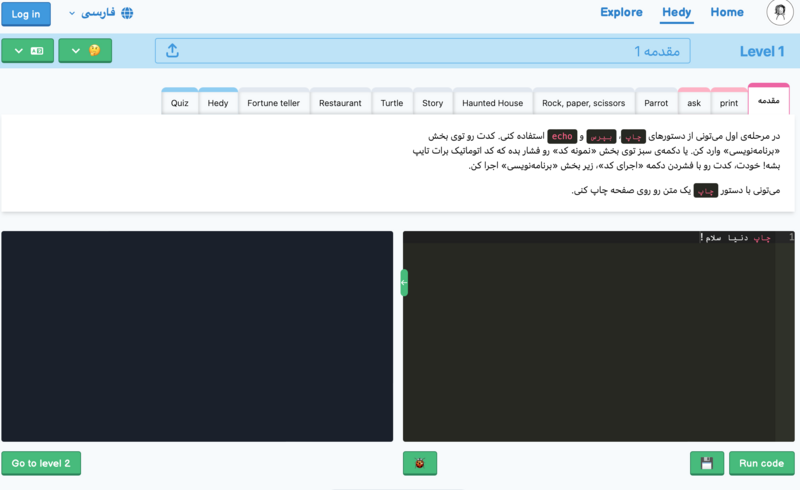800x490 pixels.
Task: Select the Rock, paper, scissors tab
Action: (583, 103)
